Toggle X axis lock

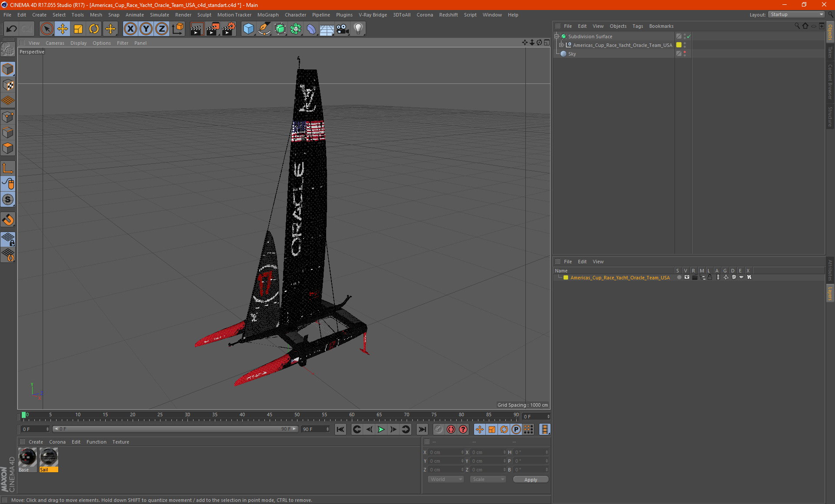130,29
